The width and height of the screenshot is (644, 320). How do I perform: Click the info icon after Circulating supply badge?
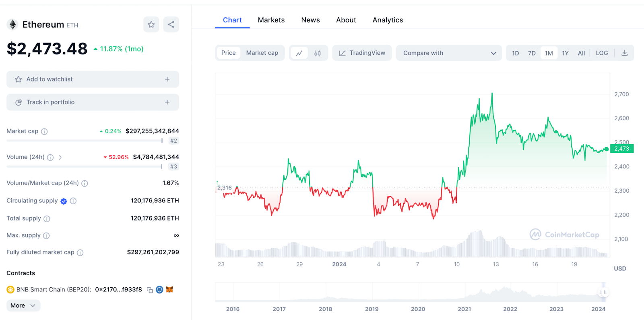click(73, 201)
